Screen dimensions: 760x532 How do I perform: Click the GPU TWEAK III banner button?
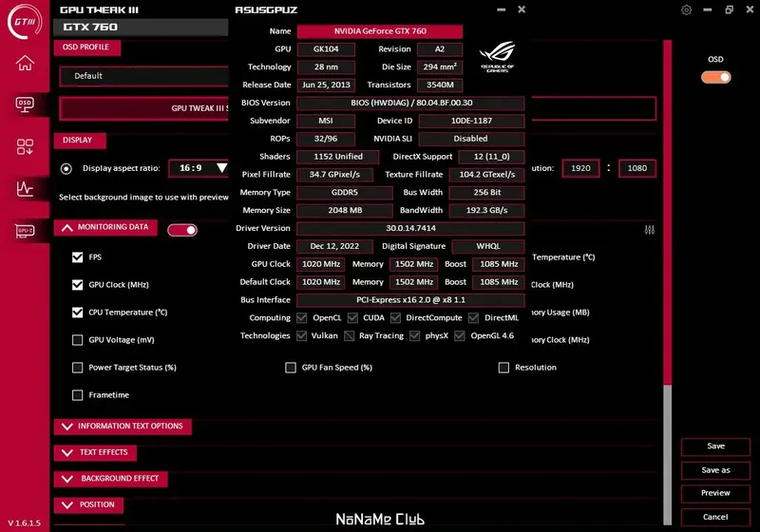[x=144, y=108]
